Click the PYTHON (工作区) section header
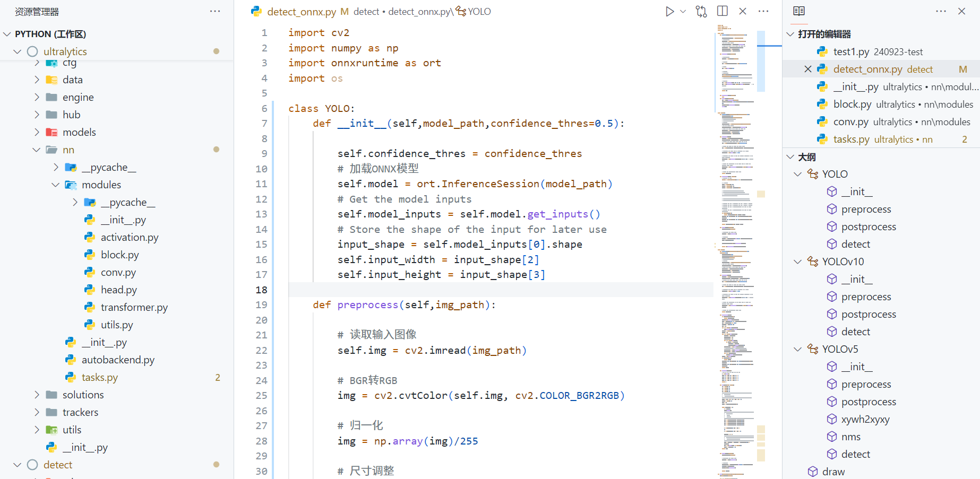Viewport: 980px width, 479px height. coord(51,33)
